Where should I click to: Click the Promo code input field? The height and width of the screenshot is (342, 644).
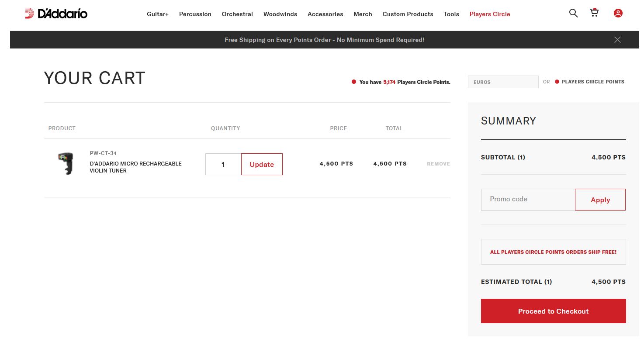tap(528, 199)
